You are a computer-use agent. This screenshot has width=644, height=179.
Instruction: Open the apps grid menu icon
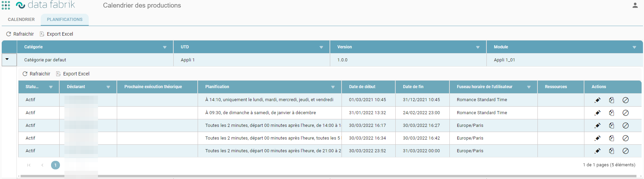tap(6, 5)
